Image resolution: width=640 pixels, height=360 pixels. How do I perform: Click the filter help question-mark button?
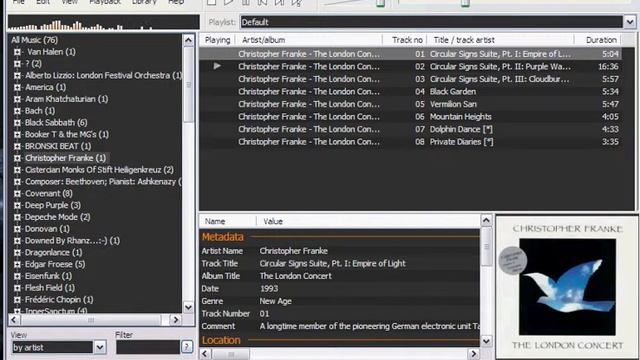click(187, 347)
